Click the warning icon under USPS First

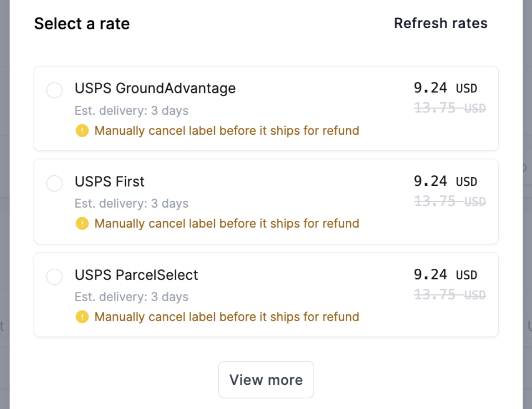(82, 224)
